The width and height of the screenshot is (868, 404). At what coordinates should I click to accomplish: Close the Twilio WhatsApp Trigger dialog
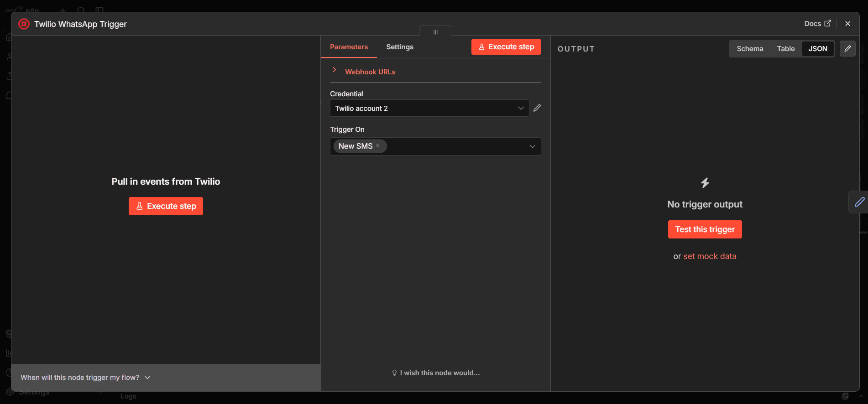click(847, 24)
